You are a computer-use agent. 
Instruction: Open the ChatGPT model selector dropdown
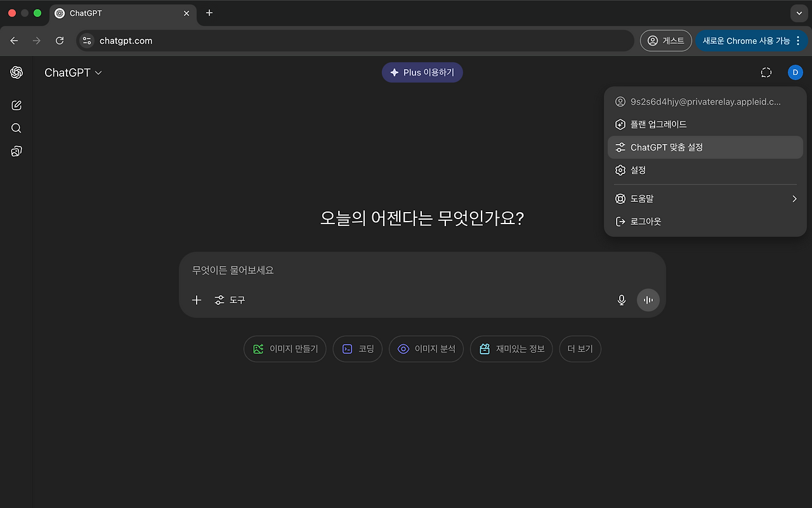coord(73,72)
